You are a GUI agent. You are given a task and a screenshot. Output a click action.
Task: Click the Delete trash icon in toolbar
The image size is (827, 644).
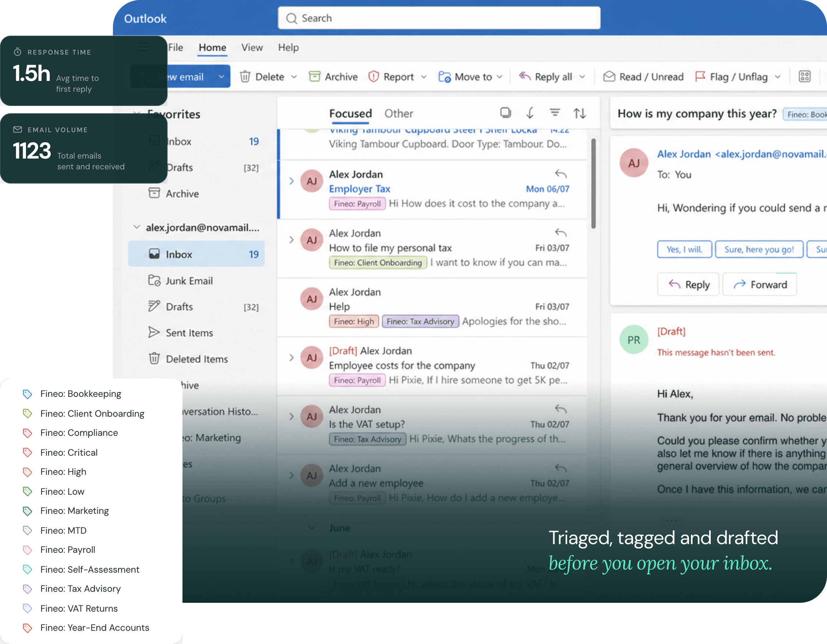(x=245, y=77)
